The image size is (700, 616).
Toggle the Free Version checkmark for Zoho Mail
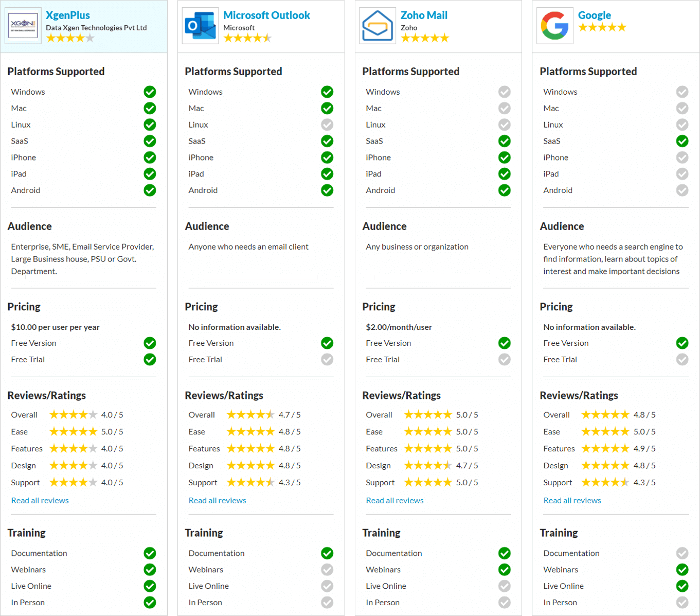click(505, 343)
